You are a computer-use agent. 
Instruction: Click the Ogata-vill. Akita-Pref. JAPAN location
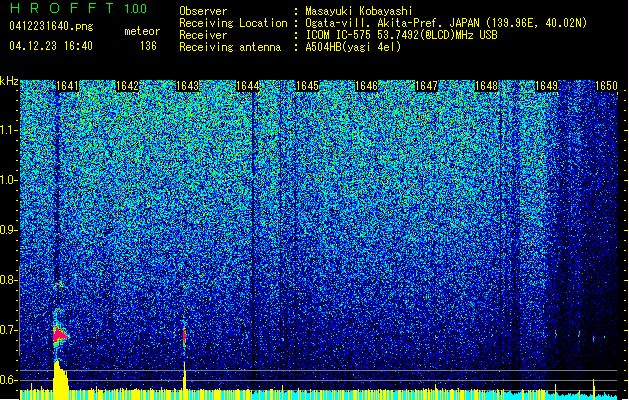[x=446, y=23]
